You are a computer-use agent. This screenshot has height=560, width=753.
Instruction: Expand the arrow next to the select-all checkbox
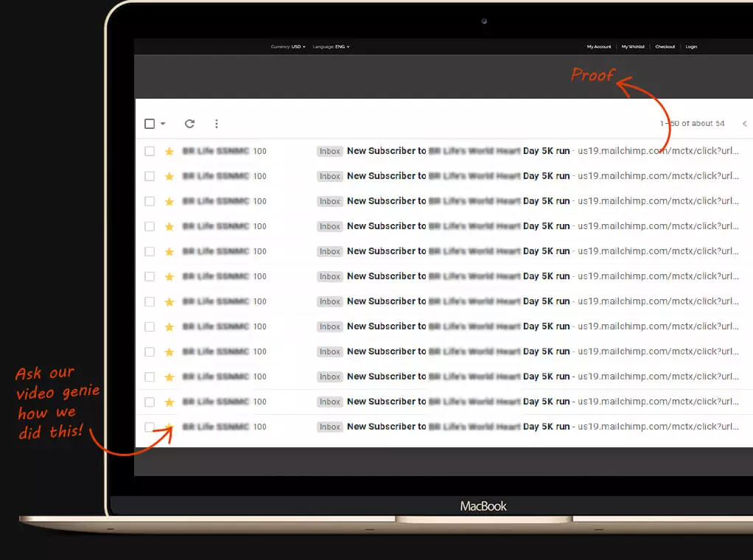point(163,124)
